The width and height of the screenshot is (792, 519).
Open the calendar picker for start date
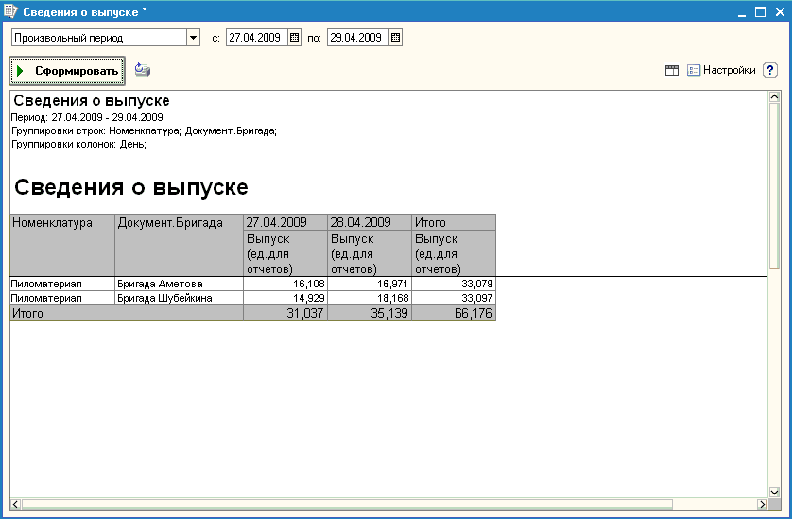(x=294, y=37)
